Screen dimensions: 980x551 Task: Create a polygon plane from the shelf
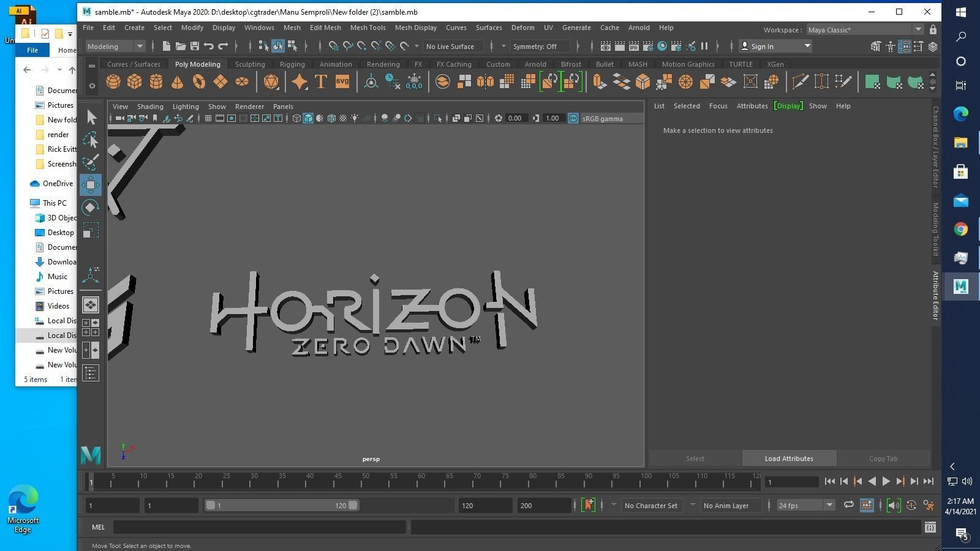coord(221,81)
